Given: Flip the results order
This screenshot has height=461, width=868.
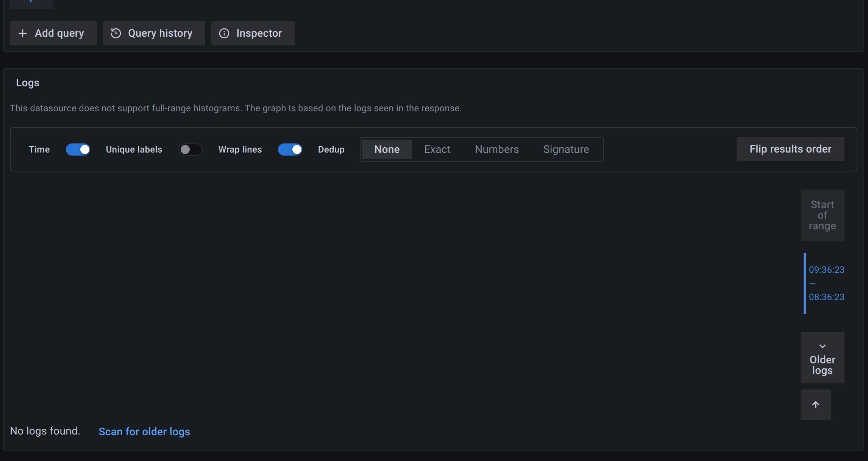Looking at the screenshot, I should 790,149.
